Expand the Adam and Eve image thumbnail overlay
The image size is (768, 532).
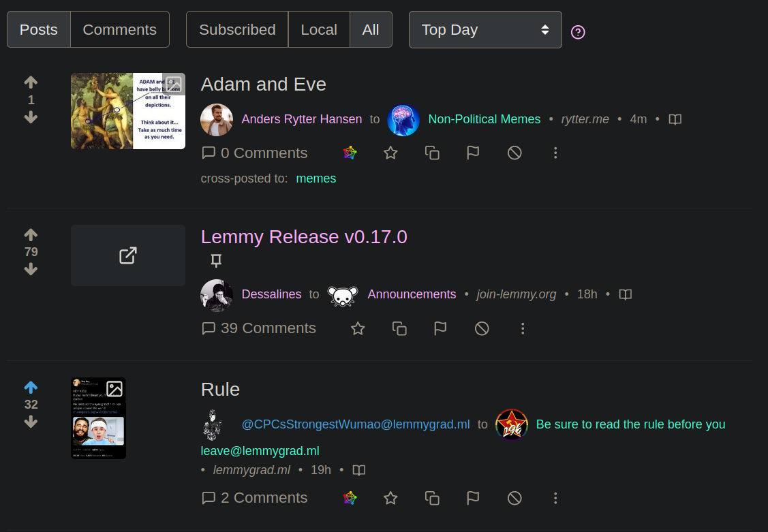(x=173, y=84)
